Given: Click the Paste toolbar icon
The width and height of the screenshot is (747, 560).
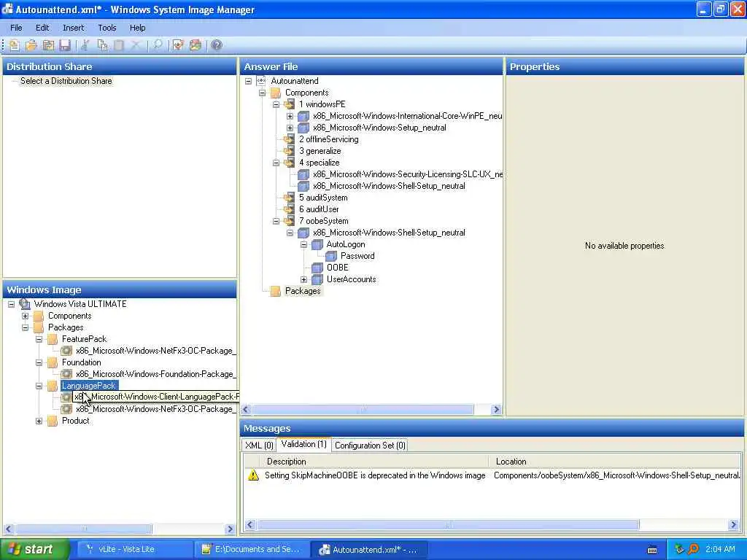Looking at the screenshot, I should (x=119, y=45).
